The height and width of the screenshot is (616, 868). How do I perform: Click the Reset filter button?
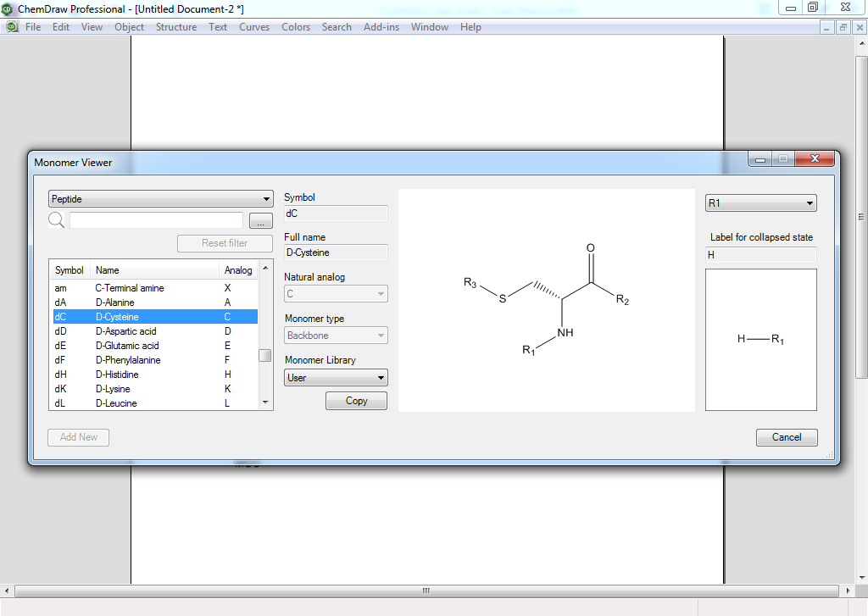coord(225,243)
